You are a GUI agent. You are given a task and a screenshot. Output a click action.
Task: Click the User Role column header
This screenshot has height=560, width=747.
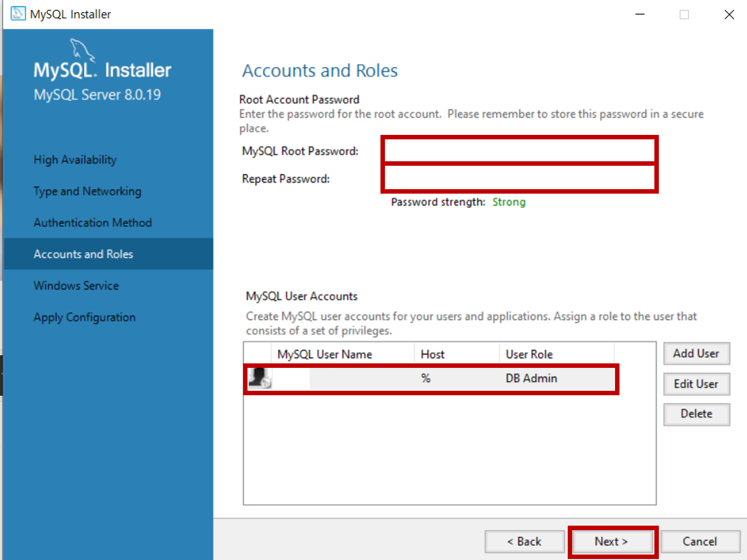click(557, 354)
